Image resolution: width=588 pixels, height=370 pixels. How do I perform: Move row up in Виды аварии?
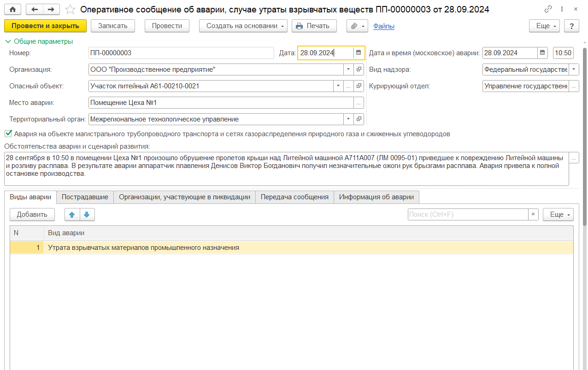coord(72,214)
